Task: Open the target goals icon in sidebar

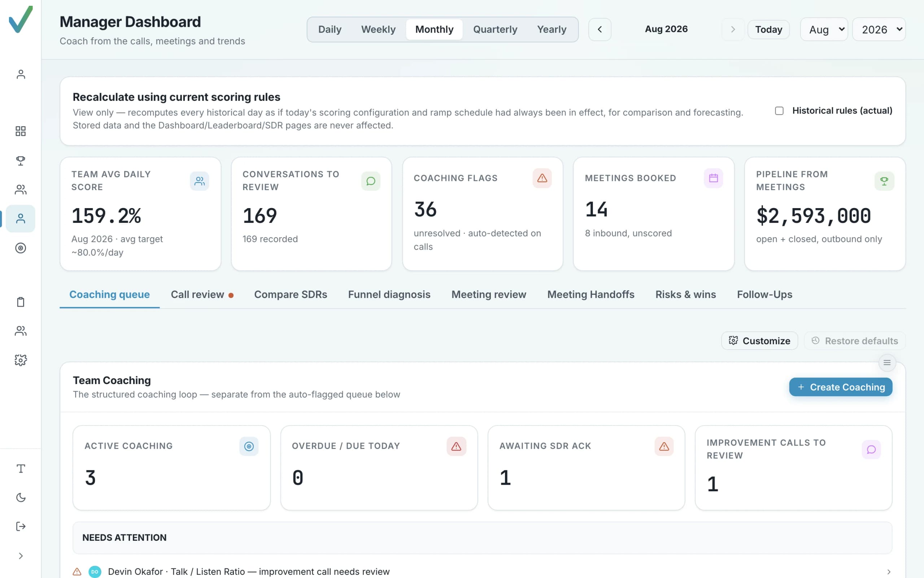Action: pos(21,248)
